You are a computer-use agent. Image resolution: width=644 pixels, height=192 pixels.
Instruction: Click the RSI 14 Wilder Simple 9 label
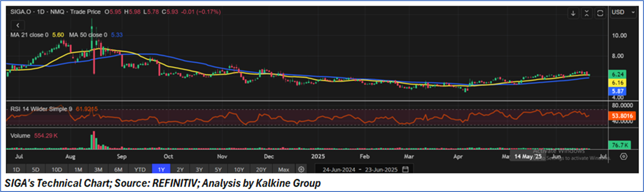click(x=41, y=109)
